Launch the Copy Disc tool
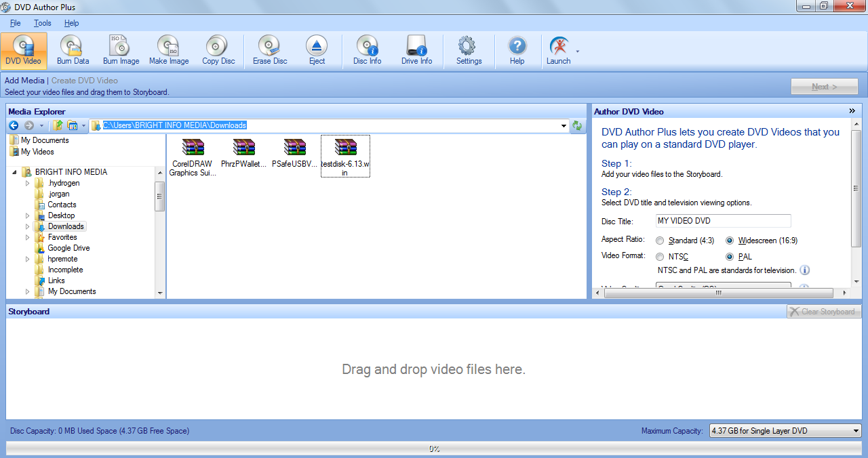The width and height of the screenshot is (868, 458). (218, 50)
